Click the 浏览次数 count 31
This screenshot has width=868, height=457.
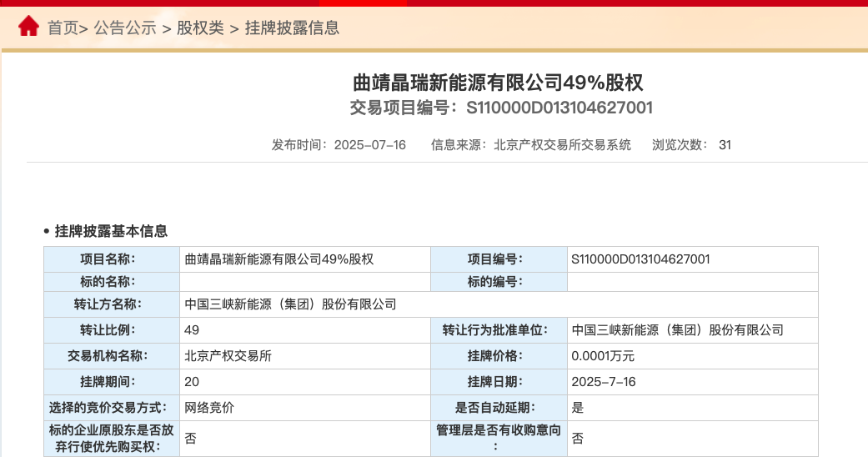tap(725, 144)
